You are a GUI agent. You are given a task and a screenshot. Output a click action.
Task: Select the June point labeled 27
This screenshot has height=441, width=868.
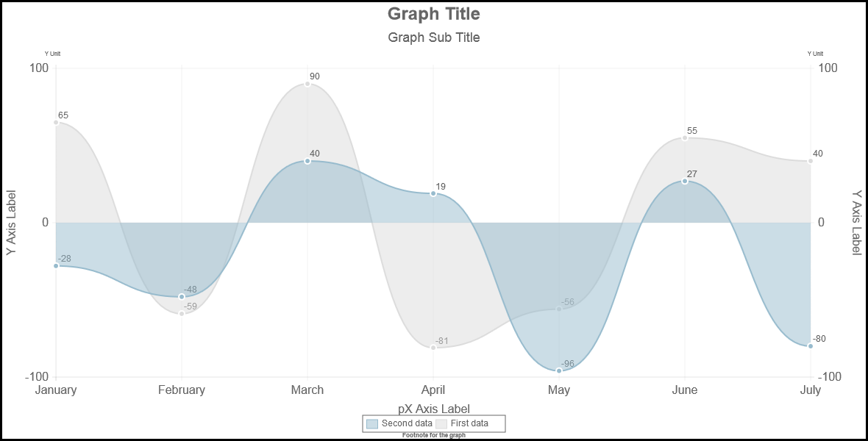[x=685, y=181]
